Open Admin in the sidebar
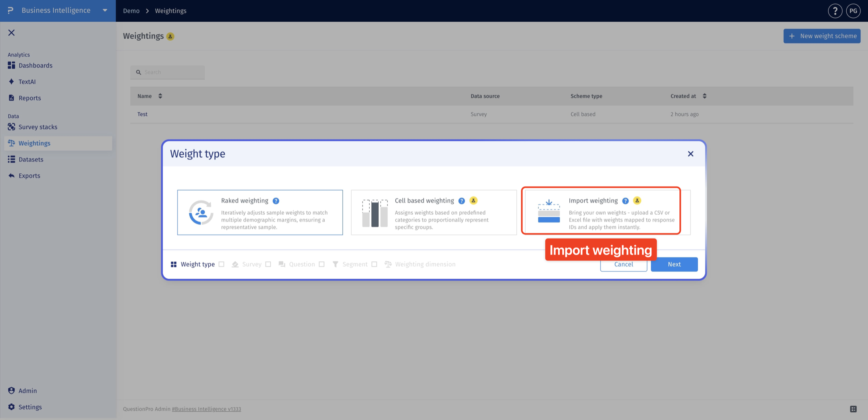This screenshot has height=420, width=868. pos(28,391)
